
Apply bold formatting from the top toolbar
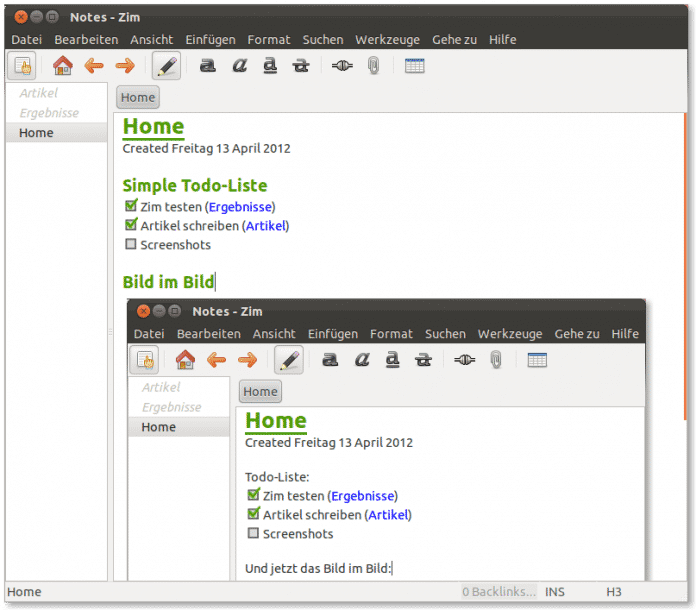(208, 66)
